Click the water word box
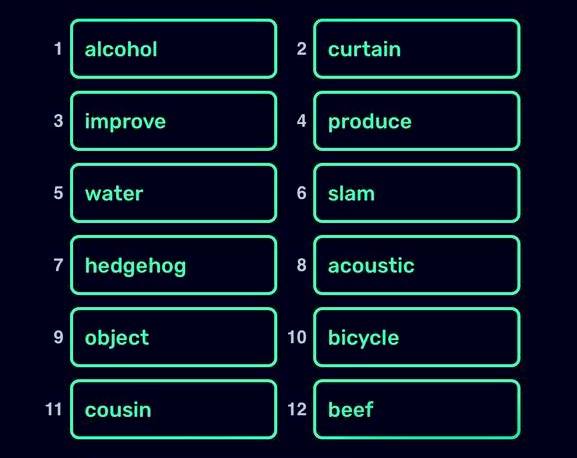The image size is (577, 458). [x=173, y=193]
